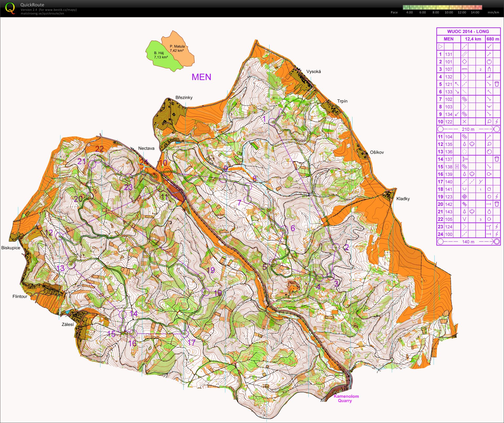The width and height of the screenshot is (504, 423).
Task: Click the X symbol in row 10
Action: coord(464,122)
